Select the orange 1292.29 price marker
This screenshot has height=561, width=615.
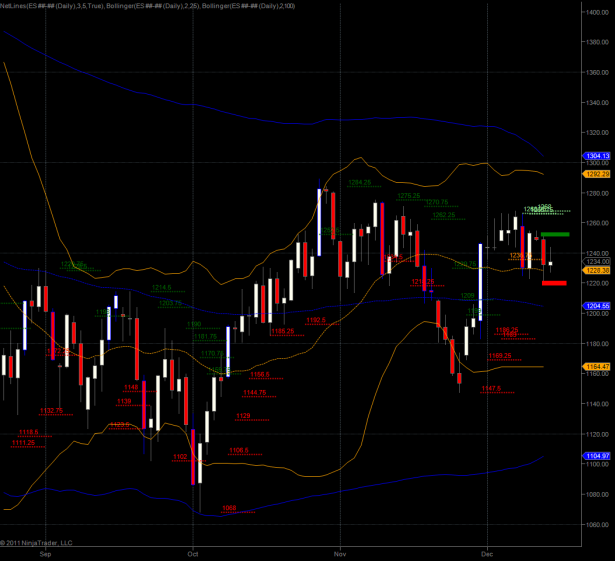pos(597,174)
